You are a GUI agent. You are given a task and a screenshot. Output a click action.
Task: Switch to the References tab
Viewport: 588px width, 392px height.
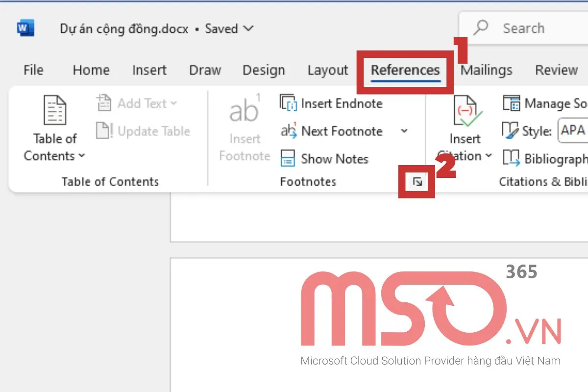click(405, 71)
